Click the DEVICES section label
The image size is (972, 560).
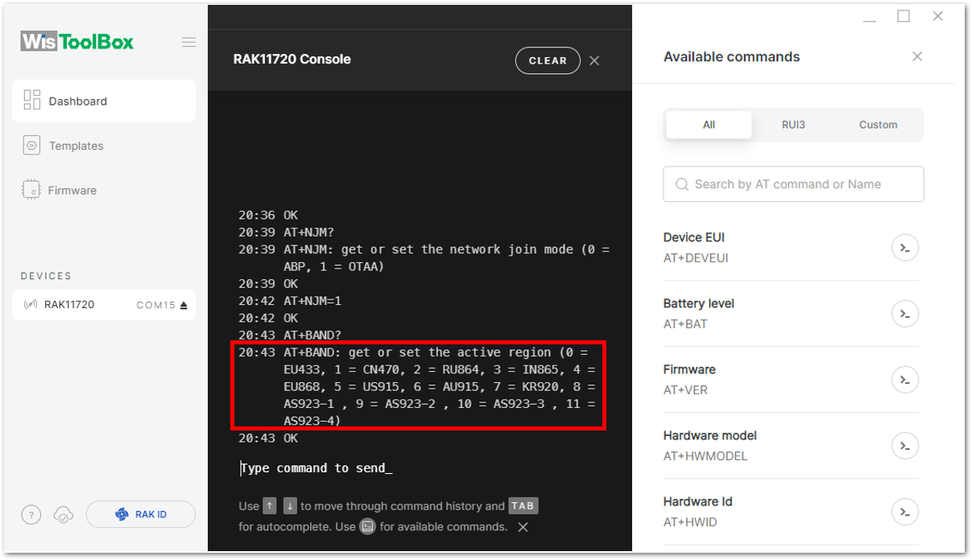(46, 276)
